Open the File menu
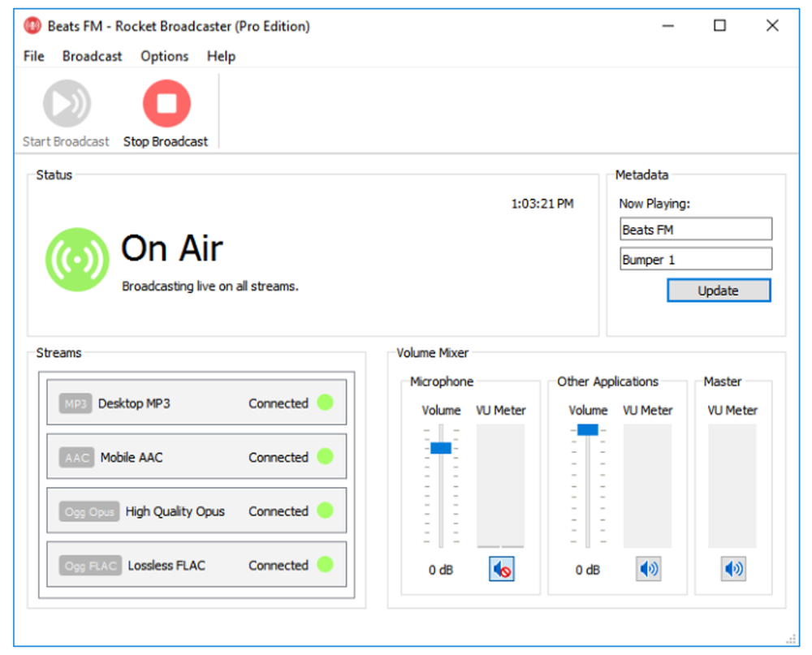This screenshot has height=655, width=812. [x=33, y=56]
